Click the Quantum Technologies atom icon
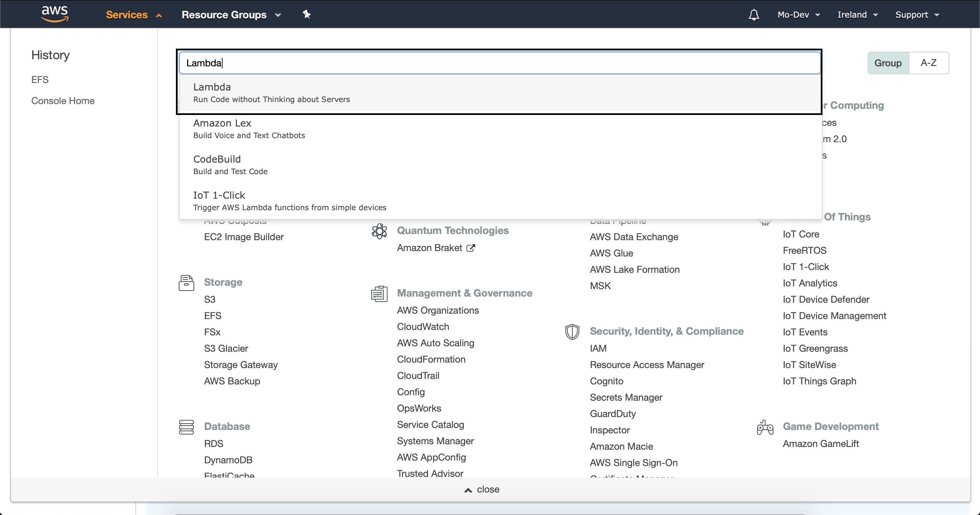The height and width of the screenshot is (515, 980). tap(379, 231)
